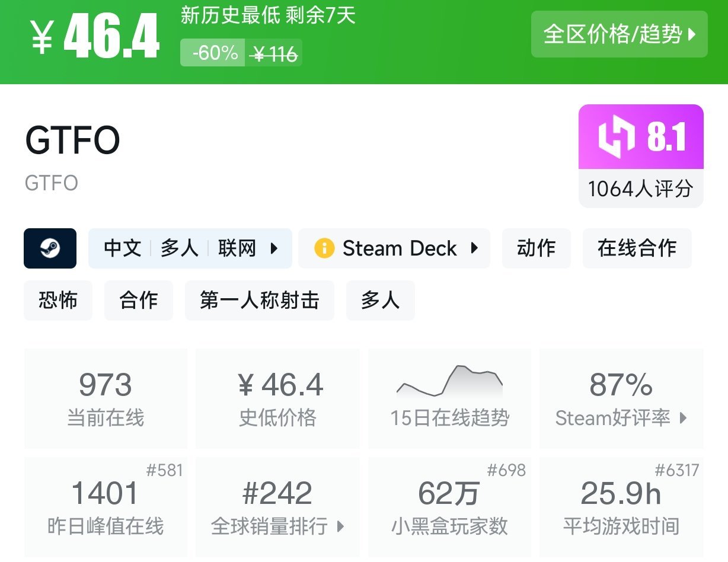Click the Steam platform icon
This screenshot has height=562, width=728.
coord(50,248)
